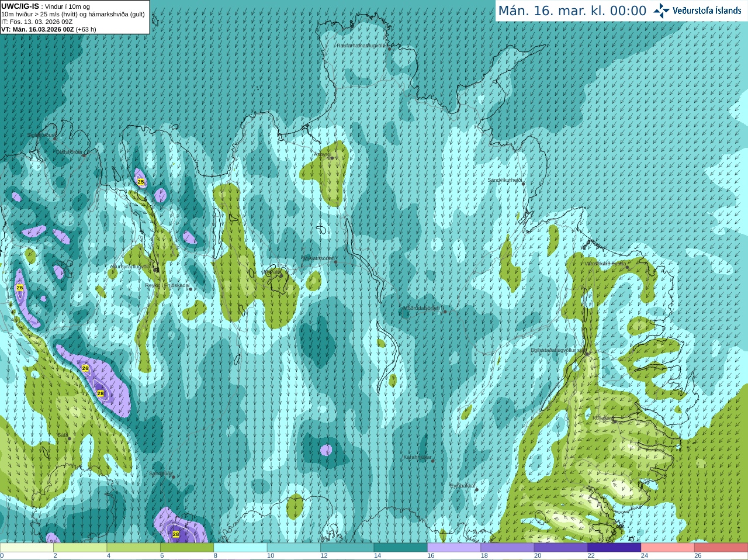Select the Mývatnsöræfi station label
The height and width of the screenshot is (560, 748).
coord(319,258)
